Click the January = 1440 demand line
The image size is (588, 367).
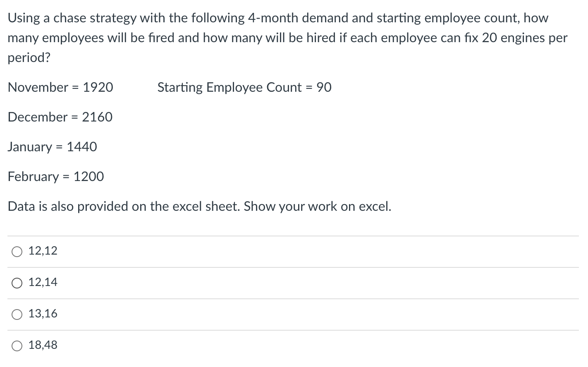click(x=53, y=147)
